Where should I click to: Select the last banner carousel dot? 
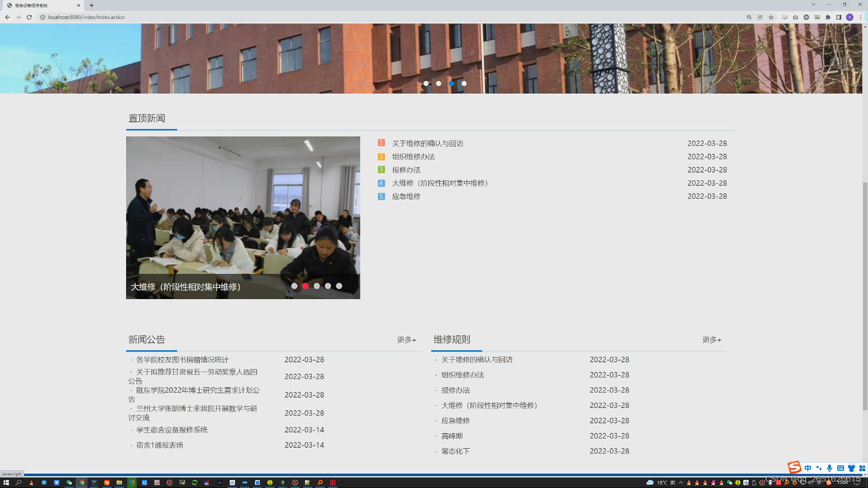point(464,84)
